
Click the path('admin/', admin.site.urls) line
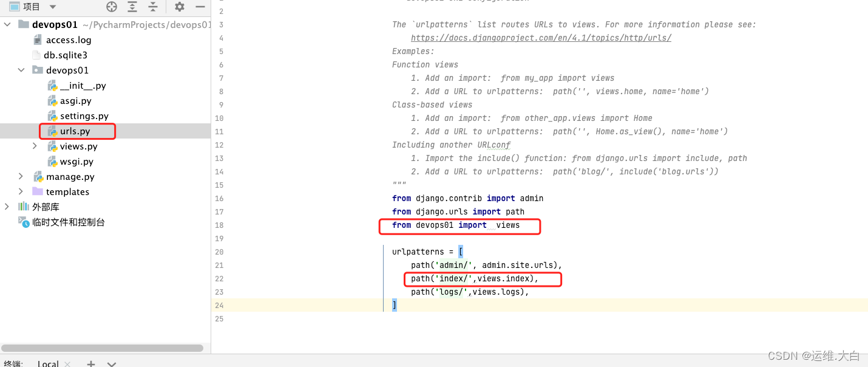click(487, 265)
